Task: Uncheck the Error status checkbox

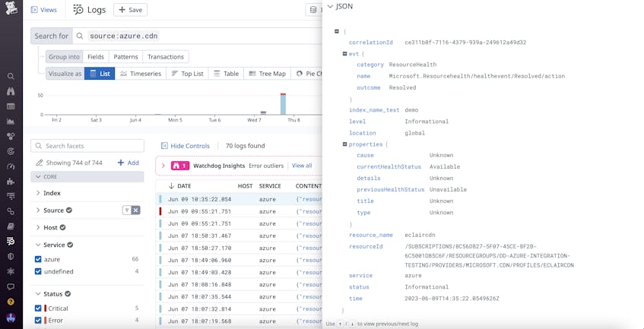Action: pyautogui.click(x=38, y=320)
